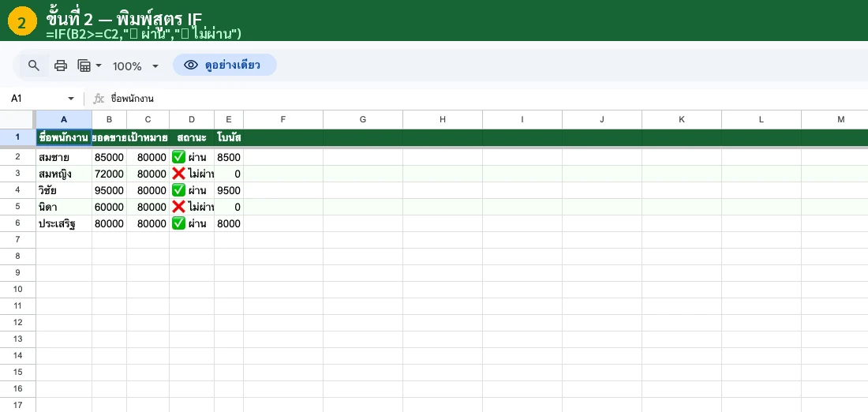Image resolution: width=868 pixels, height=412 pixels.
Task: Click the green checkmark status in row 2
Action: (178, 157)
